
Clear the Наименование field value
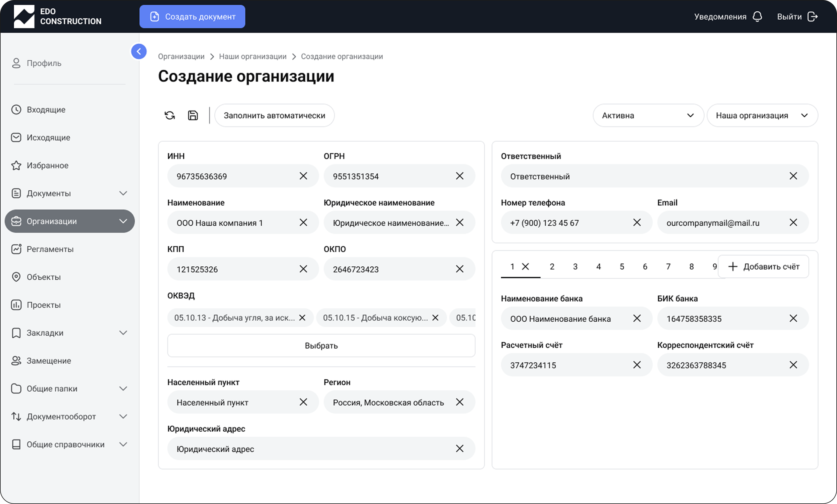(x=303, y=222)
